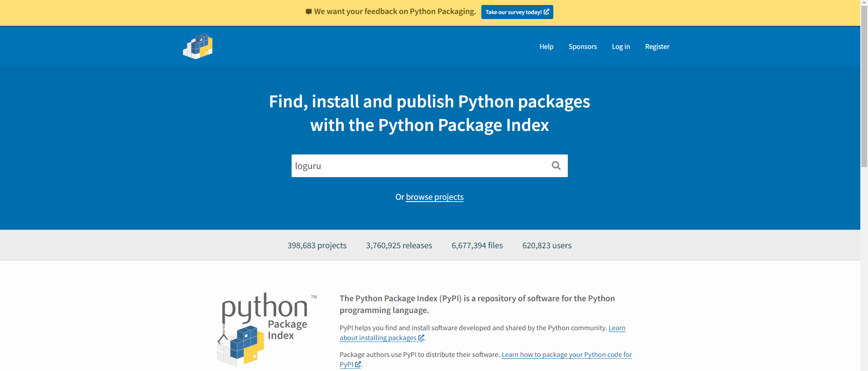Click the bold PyPI repository description paragraph

[477, 304]
